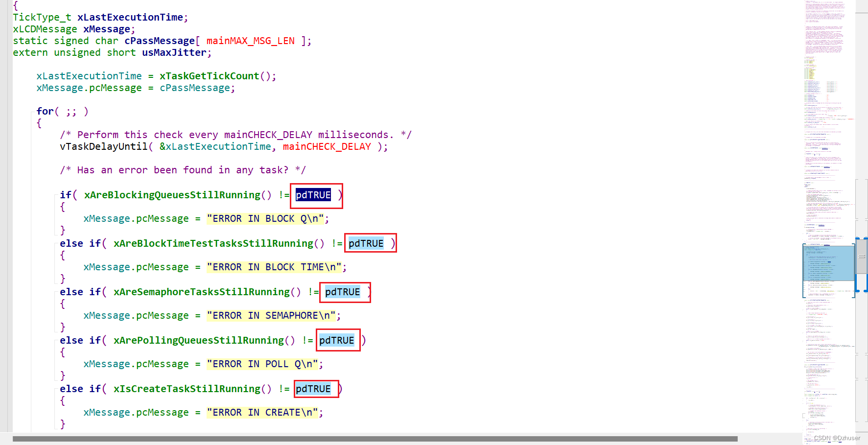The image size is (868, 445).
Task: Click the 'Perform this check every' comment
Action: pos(236,135)
